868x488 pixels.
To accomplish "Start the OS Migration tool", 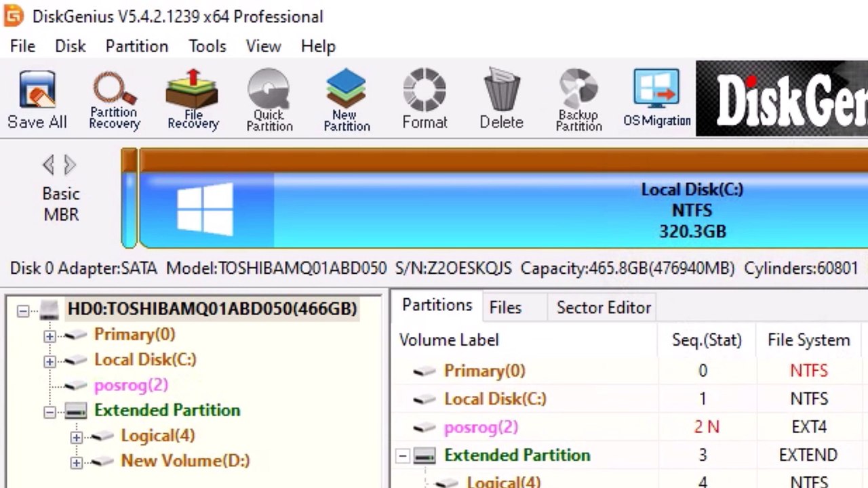I will point(656,98).
